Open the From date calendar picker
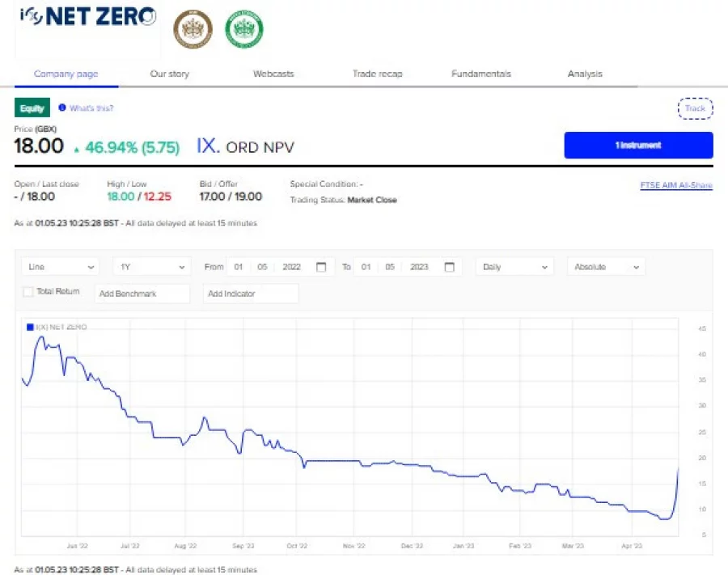This screenshot has width=728, height=575. pos(321,266)
